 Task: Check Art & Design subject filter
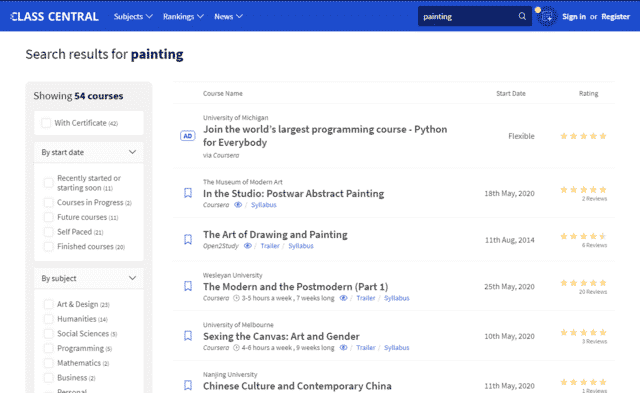pos(49,304)
